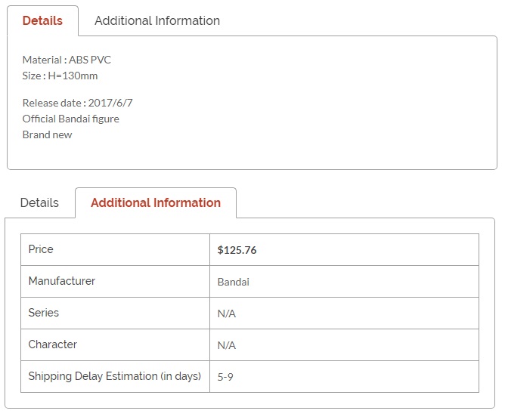Switch to Additional Information tab in upper panel
The width and height of the screenshot is (505, 420).
tap(157, 20)
